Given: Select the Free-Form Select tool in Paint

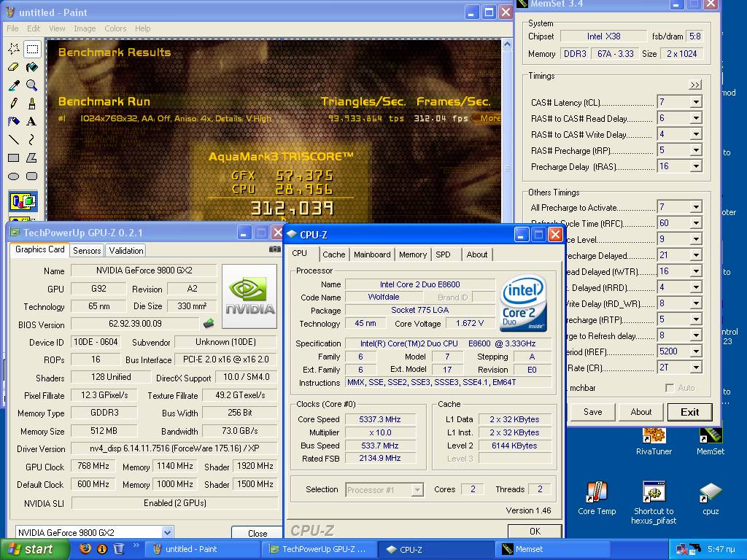Looking at the screenshot, I should click(x=14, y=49).
